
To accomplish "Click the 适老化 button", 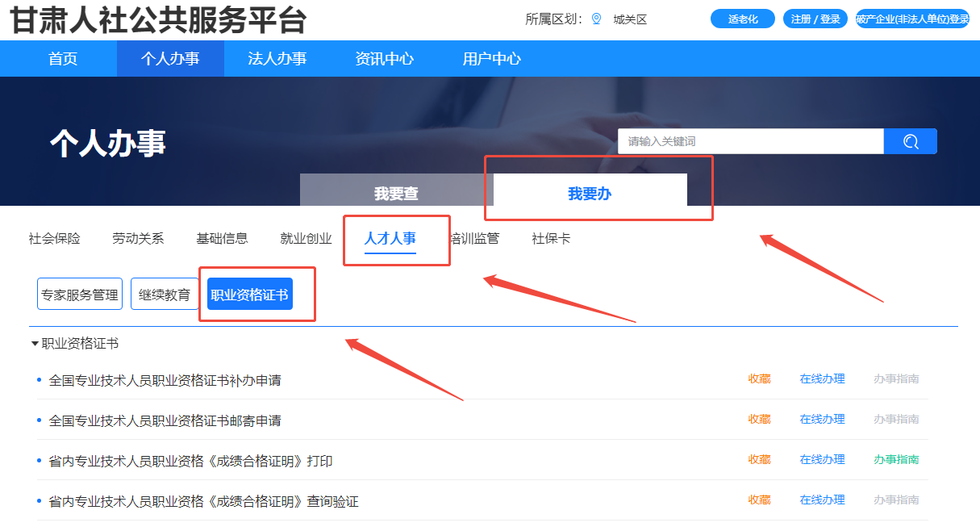I will click(x=743, y=19).
